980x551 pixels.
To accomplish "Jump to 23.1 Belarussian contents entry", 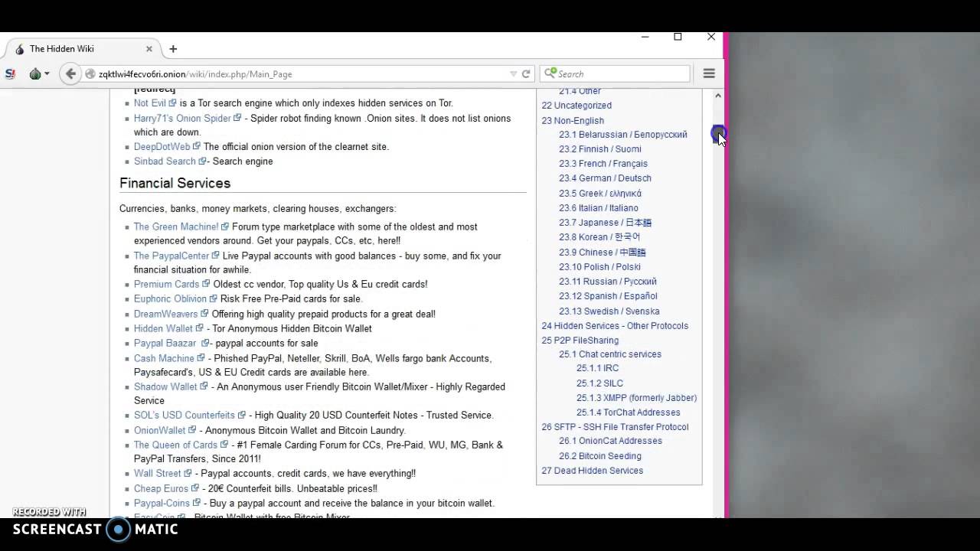I will click(x=623, y=135).
